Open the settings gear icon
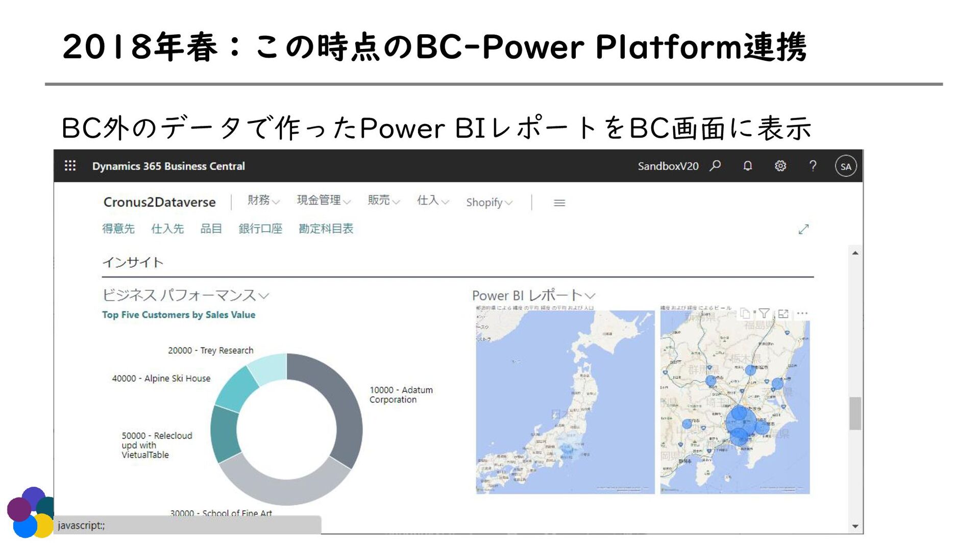 pos(780,166)
